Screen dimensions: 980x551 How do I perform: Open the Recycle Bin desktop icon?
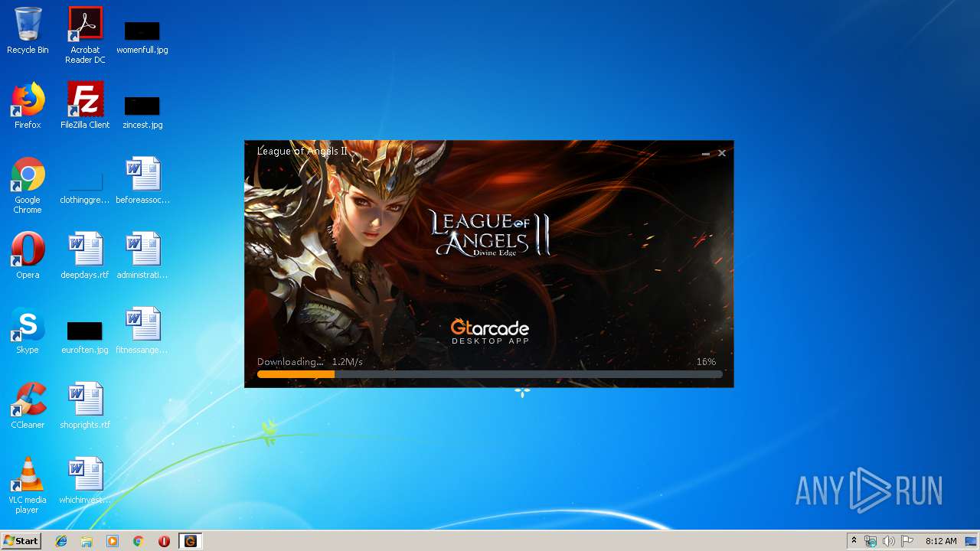28,31
